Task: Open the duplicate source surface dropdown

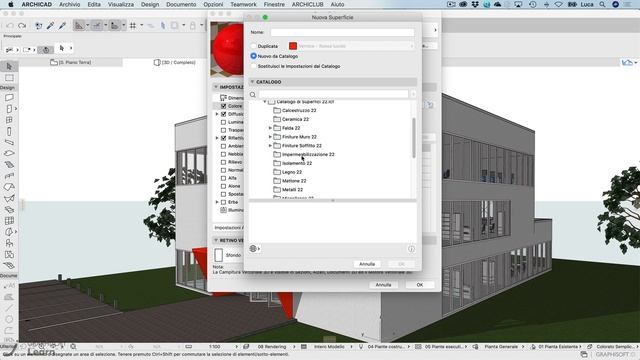Action: (351, 46)
